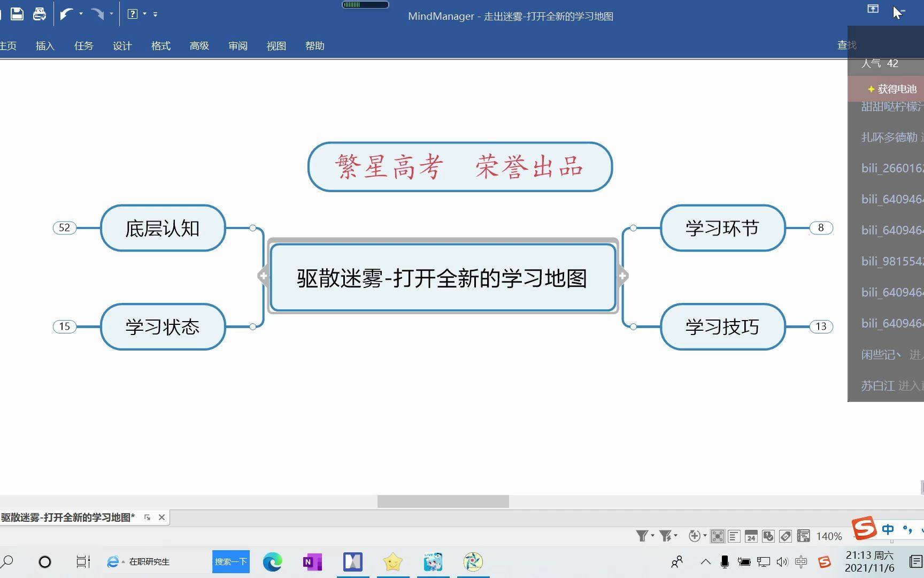Open the Undo history dropdown arrow
Screen dimensions: 924x578
click(81, 14)
